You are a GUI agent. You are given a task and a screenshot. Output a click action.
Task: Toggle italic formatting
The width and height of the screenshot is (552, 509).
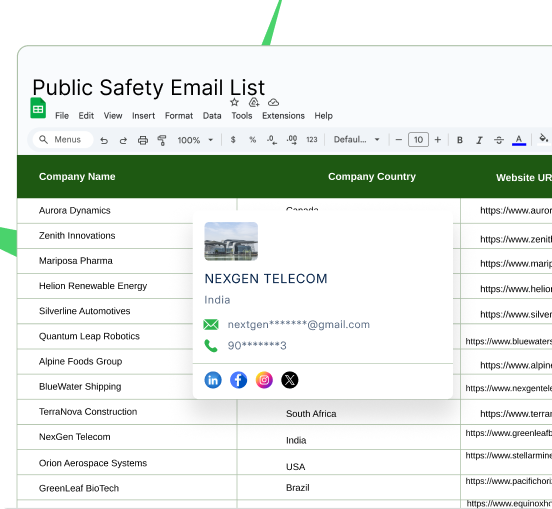479,140
